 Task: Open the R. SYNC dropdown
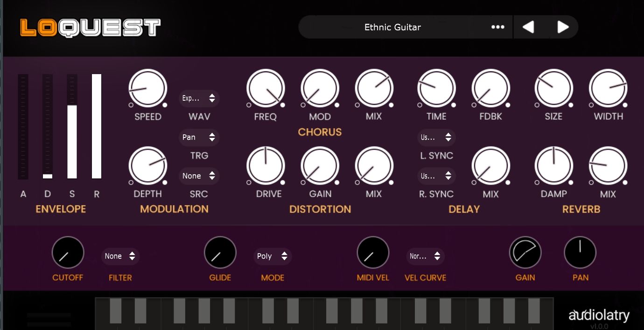click(x=436, y=176)
